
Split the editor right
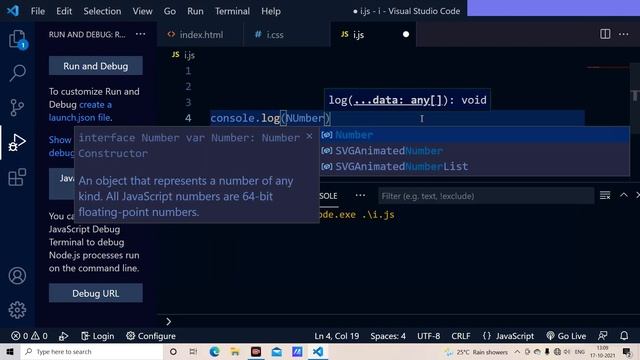click(x=605, y=34)
